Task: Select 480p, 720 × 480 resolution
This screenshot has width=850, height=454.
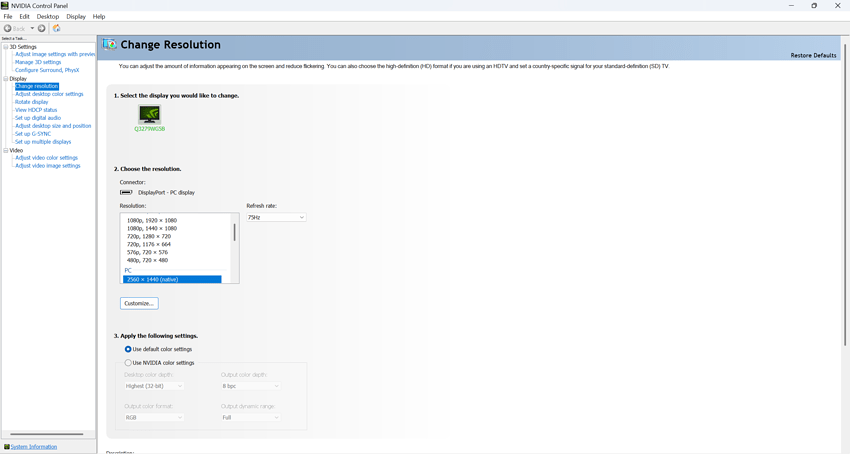Action: 147,260
